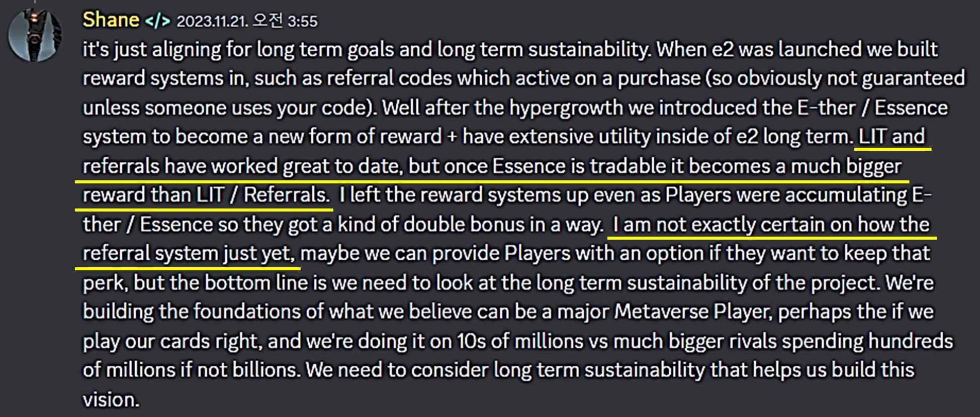
Task: Click the final word "vision."
Action: [x=111, y=400]
